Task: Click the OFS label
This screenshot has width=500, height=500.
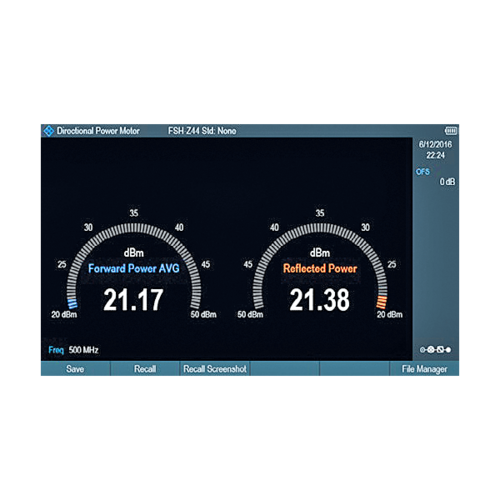Action: click(x=423, y=172)
